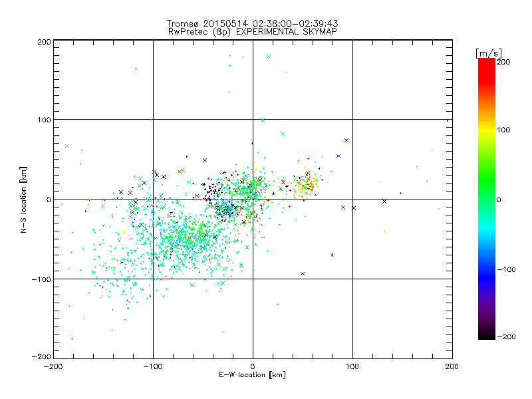Select the velocity color scale bar
The height and width of the screenshot is (399, 532).
pos(487,199)
